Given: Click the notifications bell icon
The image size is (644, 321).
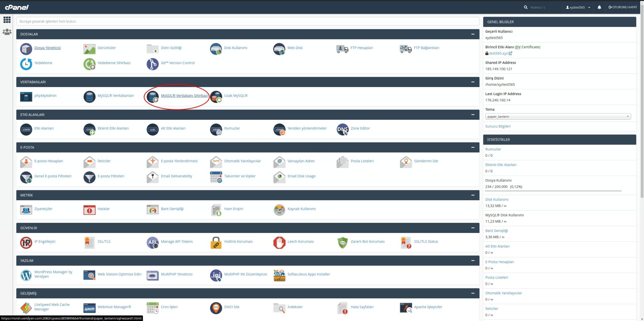Looking at the screenshot, I should click(x=599, y=7).
